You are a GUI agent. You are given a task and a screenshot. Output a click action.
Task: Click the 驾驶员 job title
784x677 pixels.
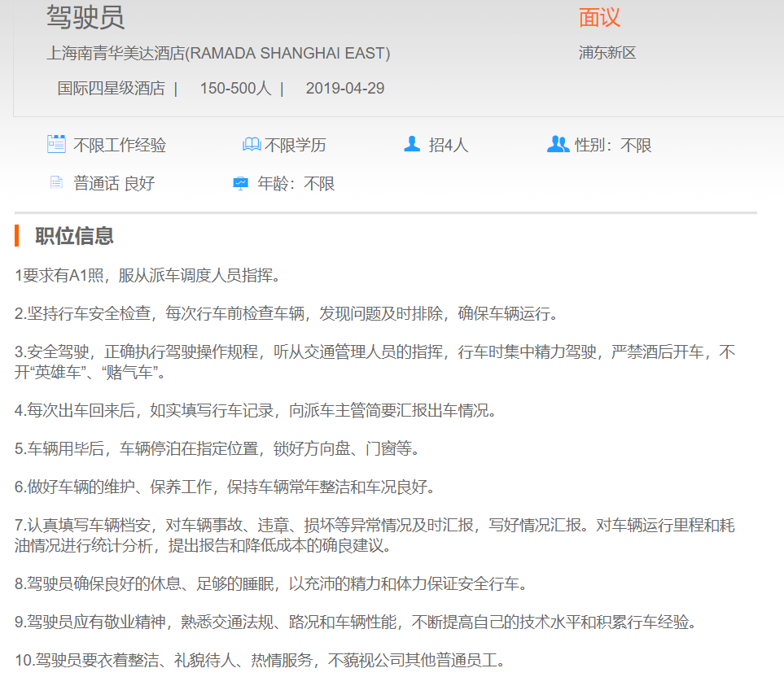(x=85, y=17)
